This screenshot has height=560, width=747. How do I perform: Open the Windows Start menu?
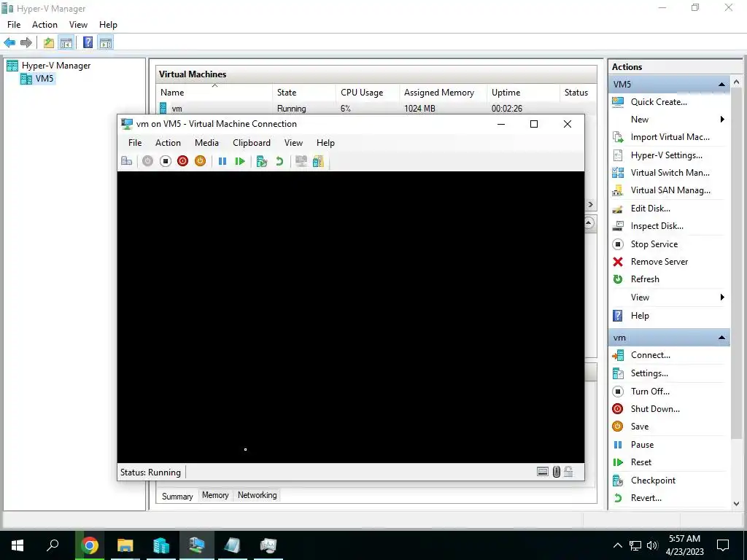[18, 545]
